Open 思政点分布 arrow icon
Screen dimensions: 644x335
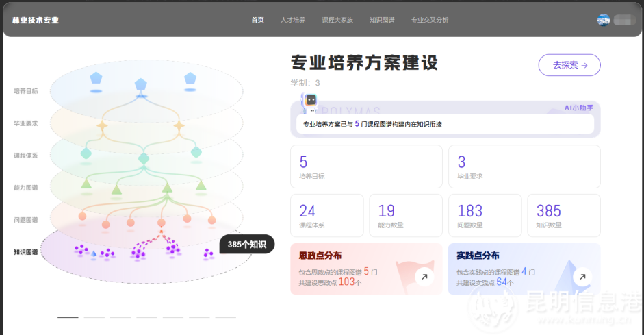(424, 277)
